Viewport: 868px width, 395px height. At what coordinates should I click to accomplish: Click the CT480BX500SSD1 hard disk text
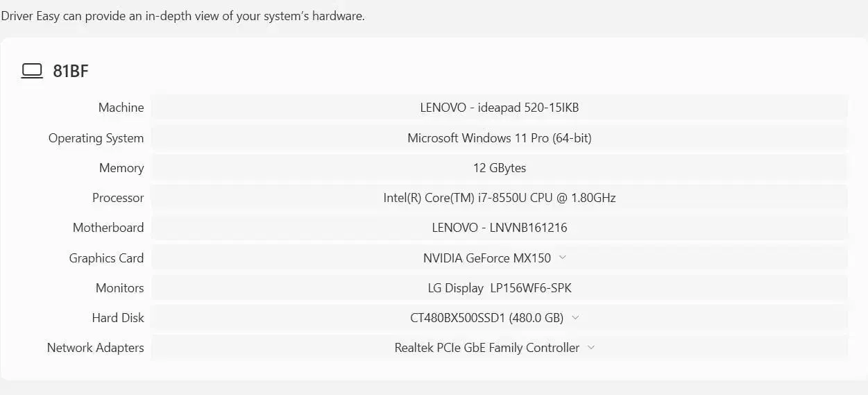click(486, 318)
